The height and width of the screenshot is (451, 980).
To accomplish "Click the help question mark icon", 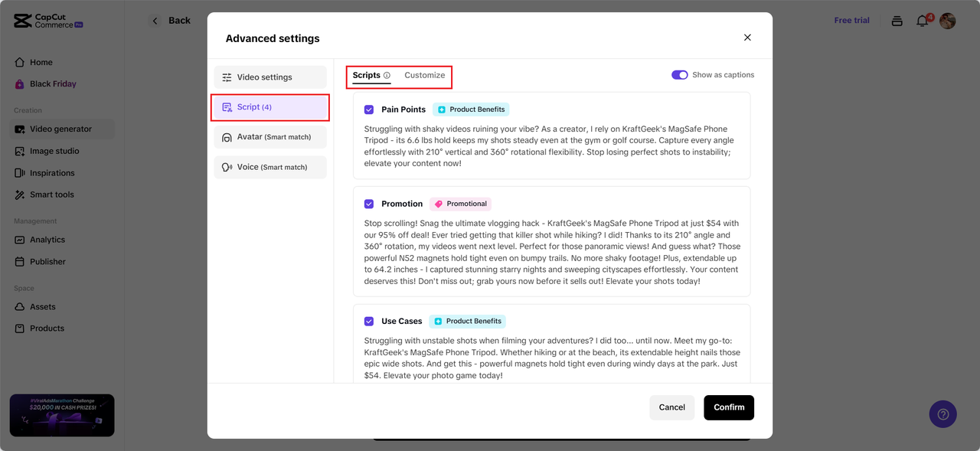I will [942, 414].
